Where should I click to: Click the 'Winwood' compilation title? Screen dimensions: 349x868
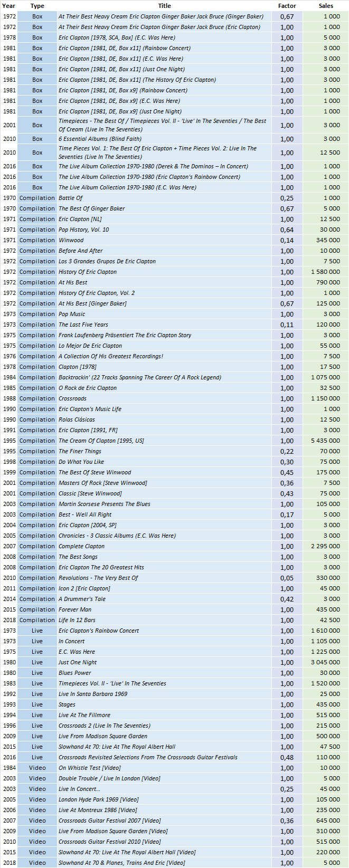(71, 240)
